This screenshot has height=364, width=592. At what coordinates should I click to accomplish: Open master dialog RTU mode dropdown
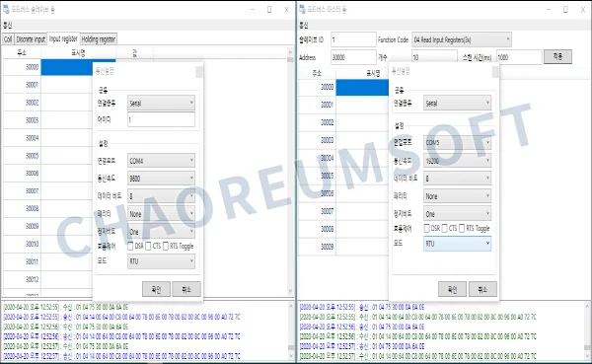point(457,244)
